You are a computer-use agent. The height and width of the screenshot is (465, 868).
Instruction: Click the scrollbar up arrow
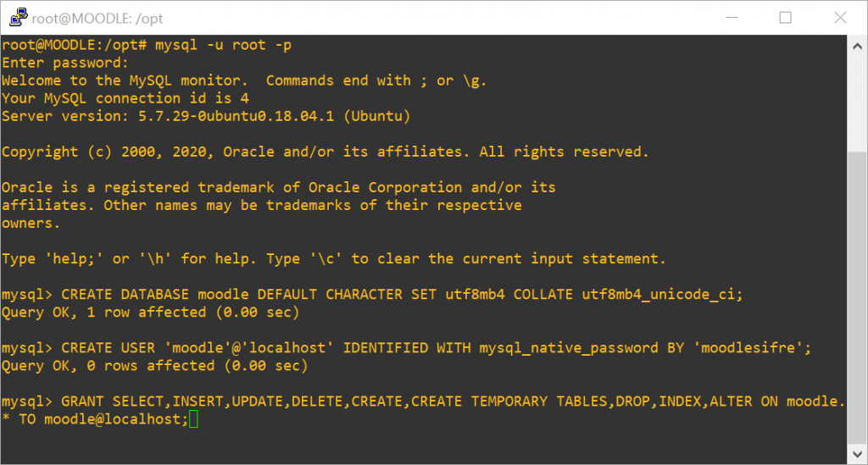[x=858, y=47]
